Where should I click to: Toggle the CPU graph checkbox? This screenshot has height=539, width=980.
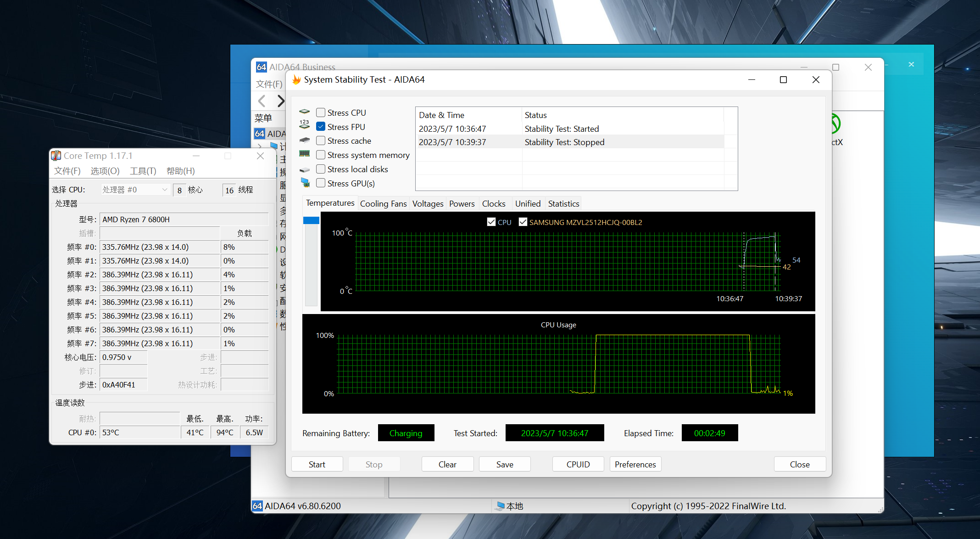pos(491,222)
